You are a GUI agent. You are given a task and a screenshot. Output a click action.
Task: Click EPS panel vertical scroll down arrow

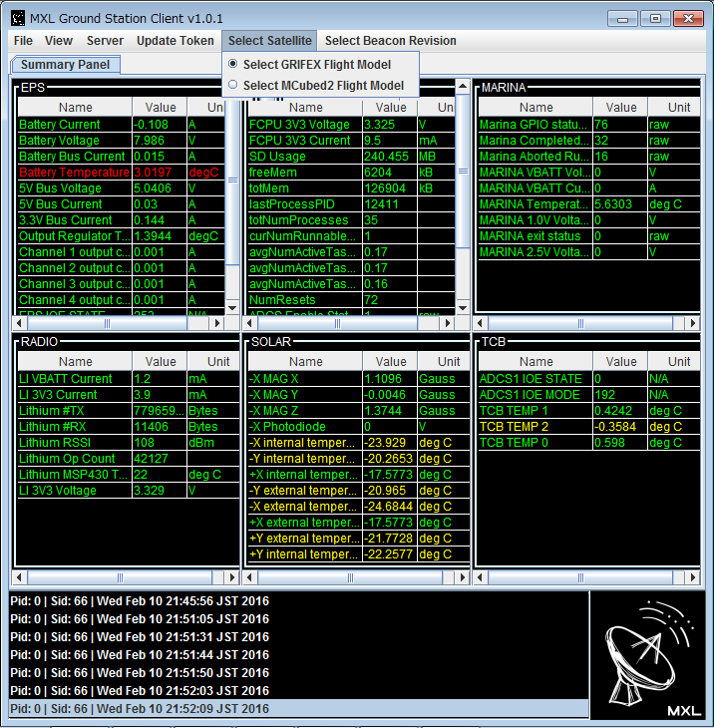pos(232,308)
